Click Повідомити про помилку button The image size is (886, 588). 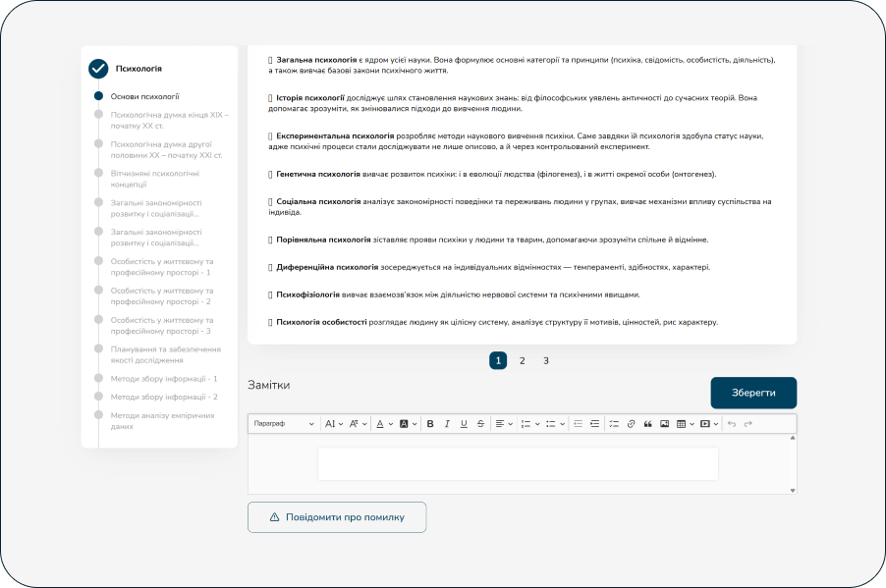(x=337, y=517)
